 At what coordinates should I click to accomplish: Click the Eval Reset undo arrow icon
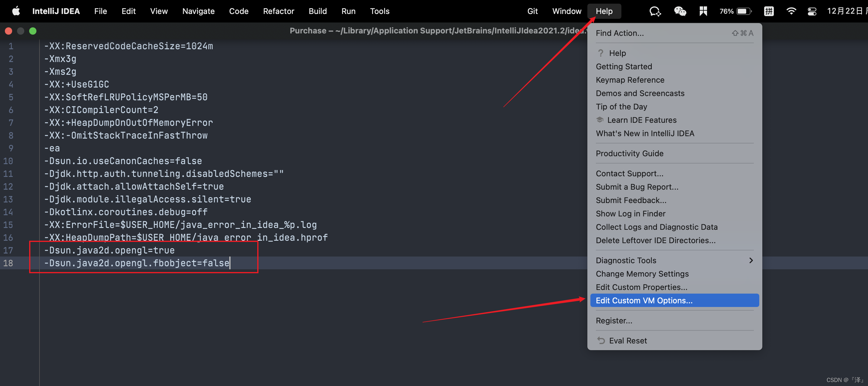click(601, 340)
